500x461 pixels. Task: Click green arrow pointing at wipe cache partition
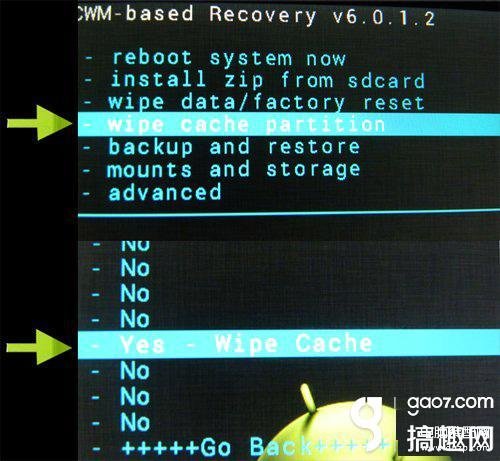[x=39, y=123]
